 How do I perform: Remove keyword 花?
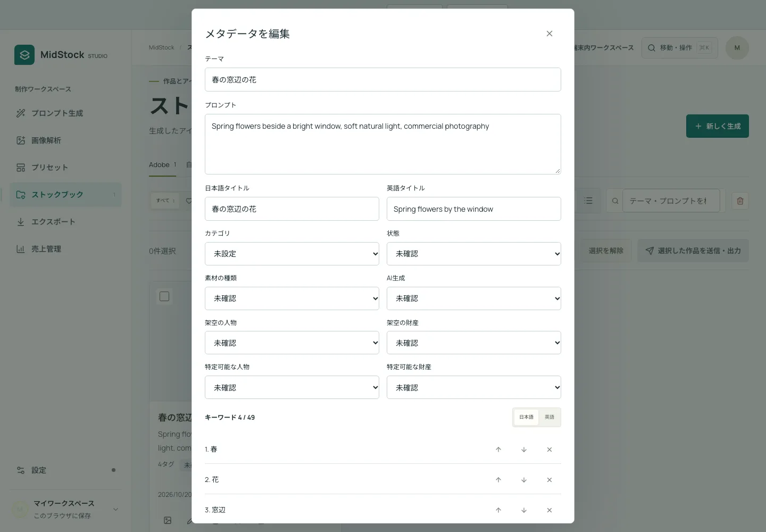click(x=549, y=480)
